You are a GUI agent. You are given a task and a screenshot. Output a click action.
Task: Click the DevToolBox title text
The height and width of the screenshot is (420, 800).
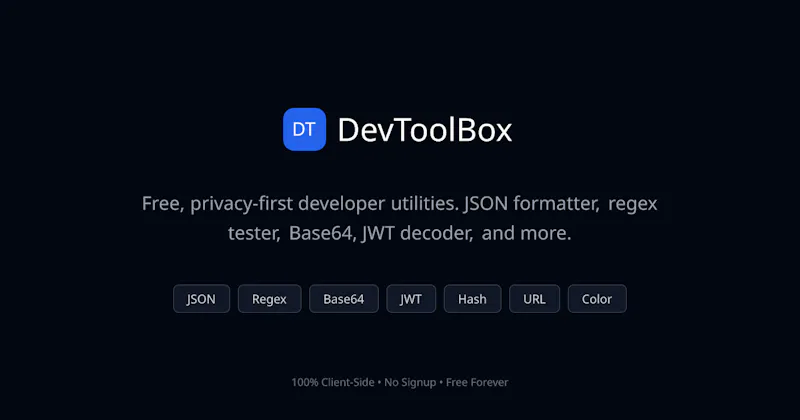424,130
